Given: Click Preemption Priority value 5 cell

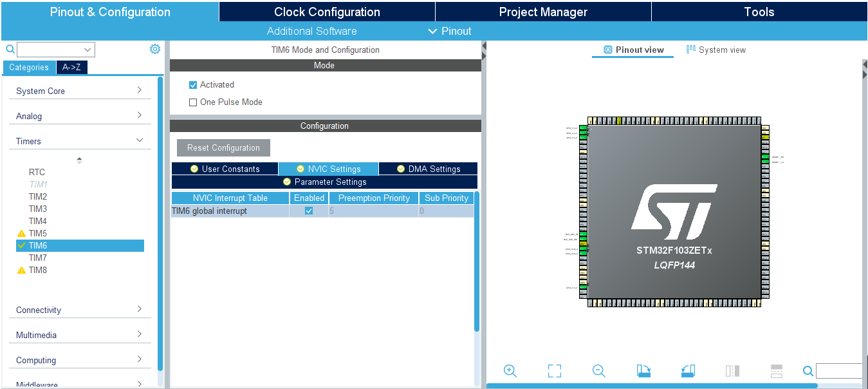Looking at the screenshot, I should coord(373,211).
